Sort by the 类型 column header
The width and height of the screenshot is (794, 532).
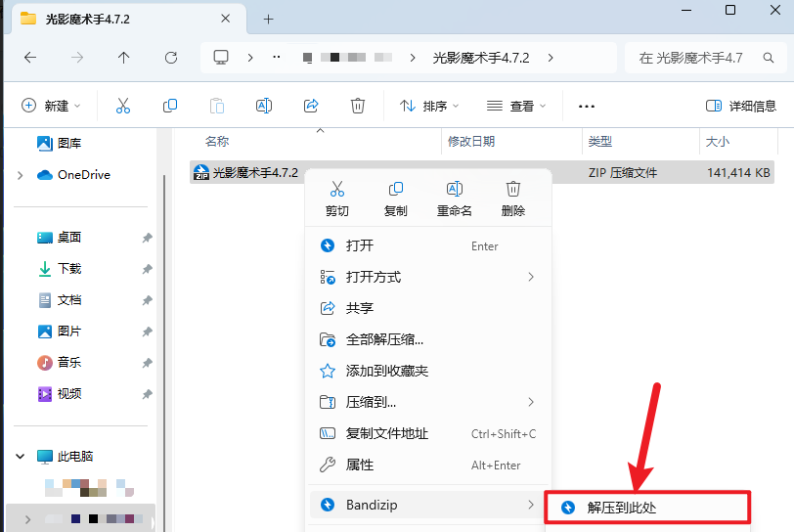click(600, 142)
